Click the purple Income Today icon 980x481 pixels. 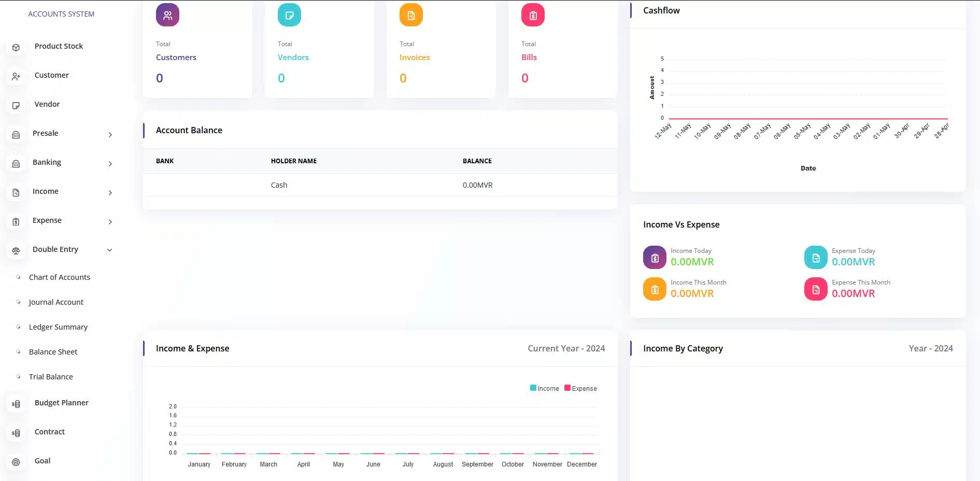coord(655,258)
